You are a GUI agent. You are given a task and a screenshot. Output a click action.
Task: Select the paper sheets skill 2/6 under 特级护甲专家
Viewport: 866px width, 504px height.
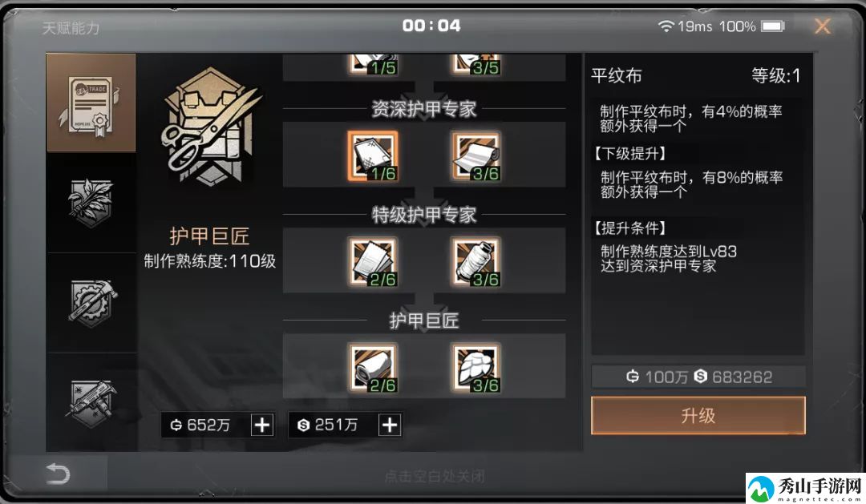pos(373,262)
